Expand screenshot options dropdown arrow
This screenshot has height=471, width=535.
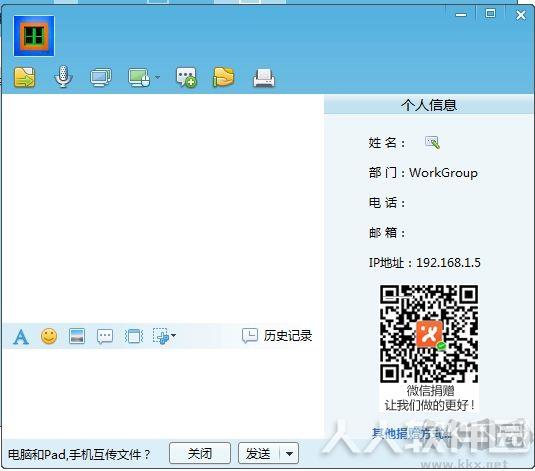(x=173, y=336)
